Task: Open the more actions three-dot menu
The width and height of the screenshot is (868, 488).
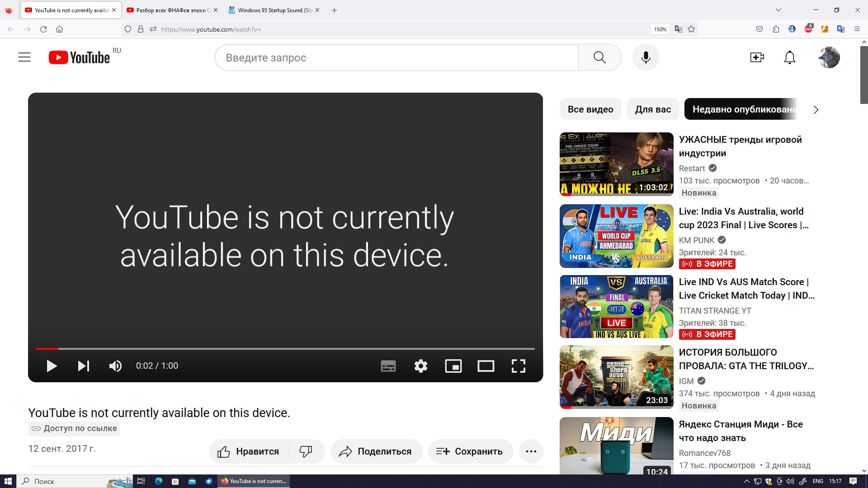Action: coord(531,451)
